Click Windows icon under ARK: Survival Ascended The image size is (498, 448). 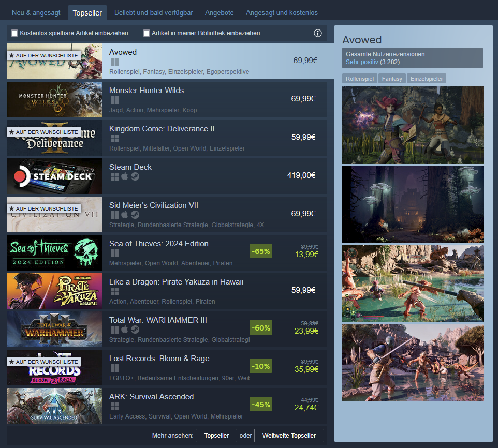tap(114, 407)
